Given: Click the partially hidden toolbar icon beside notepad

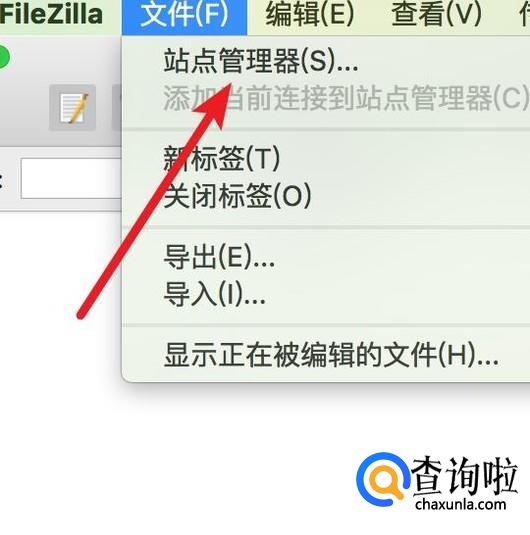Looking at the screenshot, I should pos(117,108).
